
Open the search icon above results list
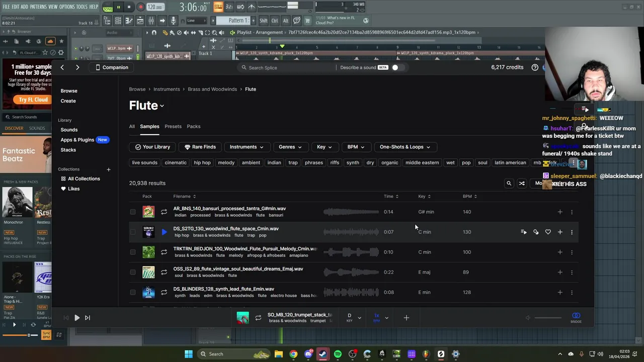[509, 184]
